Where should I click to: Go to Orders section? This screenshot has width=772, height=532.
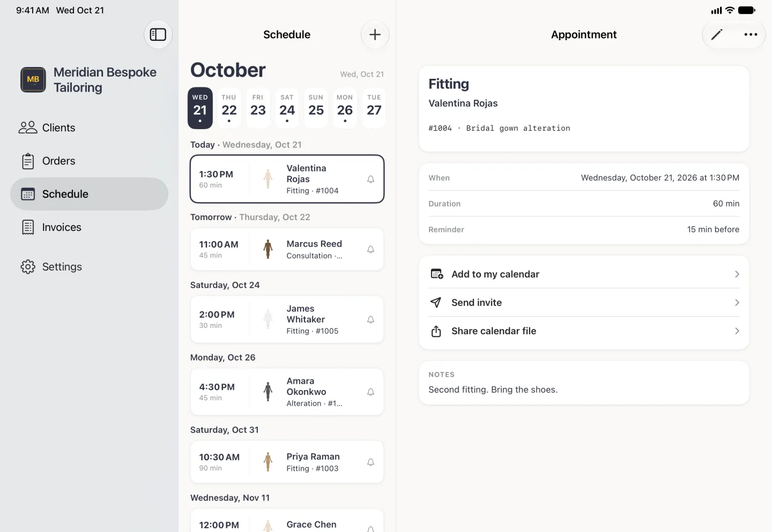point(89,161)
